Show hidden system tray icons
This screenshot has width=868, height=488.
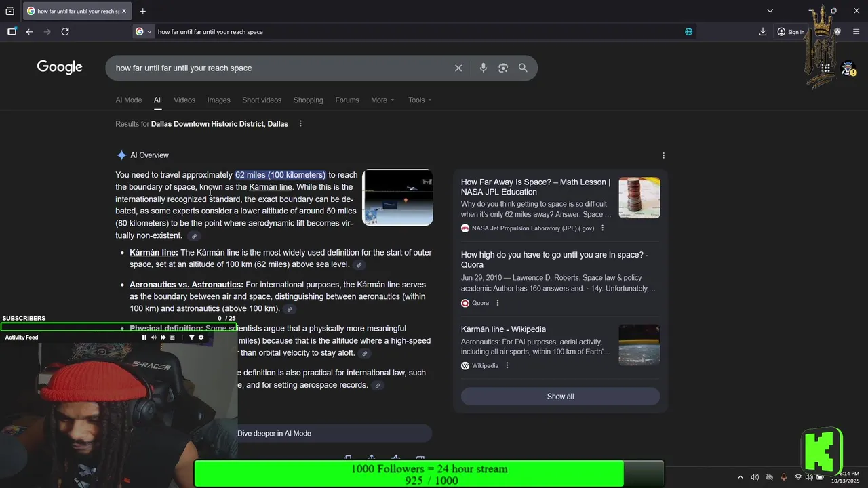click(x=740, y=477)
